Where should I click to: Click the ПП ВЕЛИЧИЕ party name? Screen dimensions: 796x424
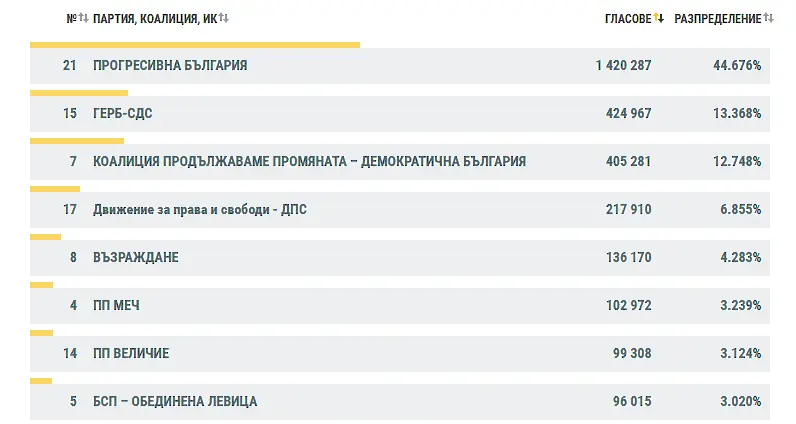pos(131,354)
